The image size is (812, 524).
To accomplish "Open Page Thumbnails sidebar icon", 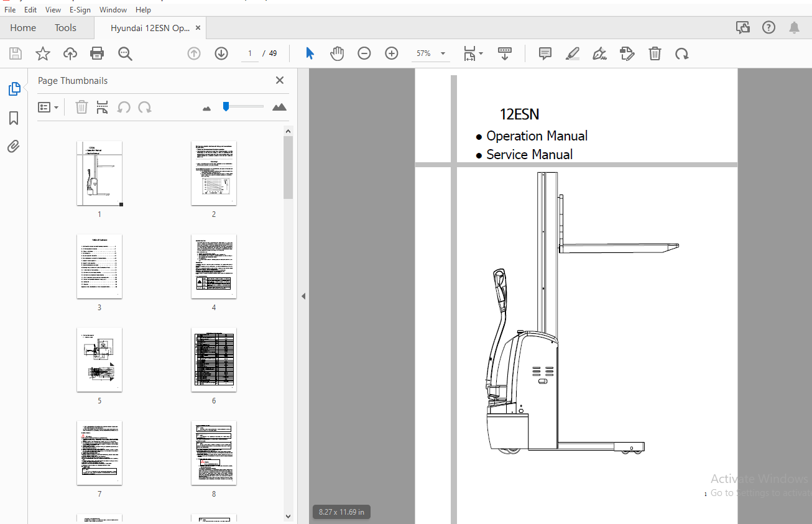I will pyautogui.click(x=14, y=89).
